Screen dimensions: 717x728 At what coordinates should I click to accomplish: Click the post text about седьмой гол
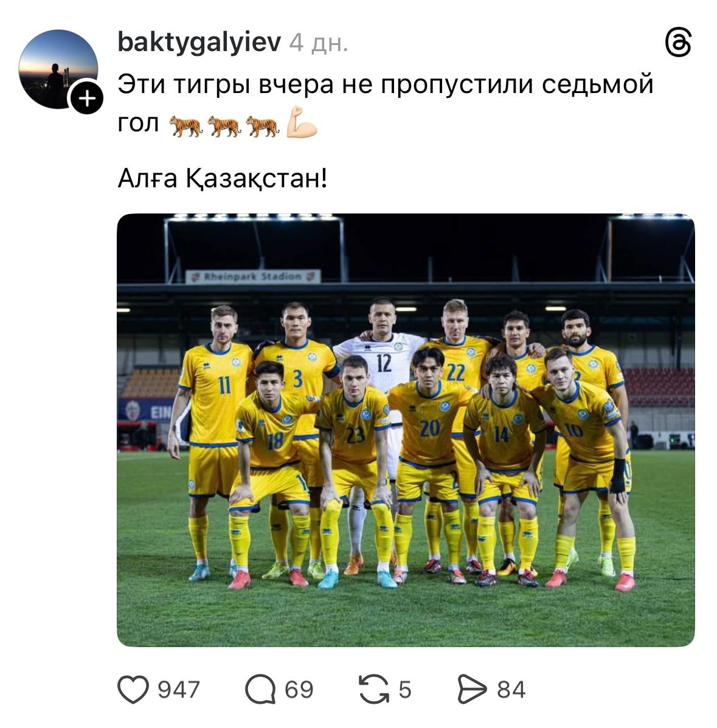coord(386,103)
